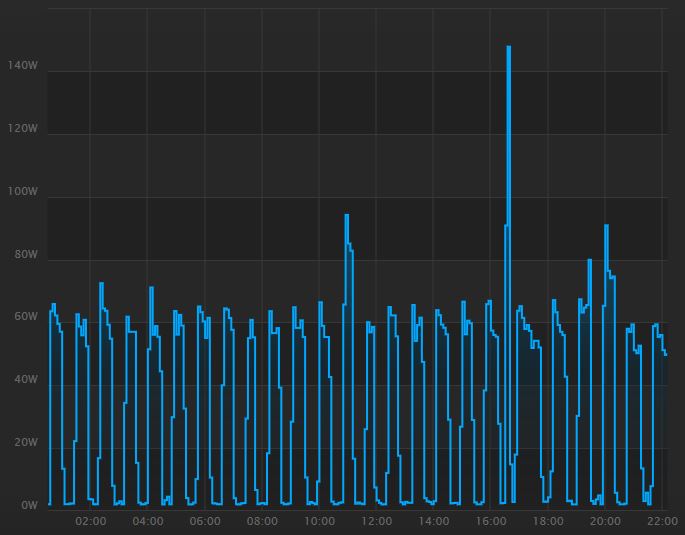Screen dimensions: 685x535
Task: Click the 20:00 time axis label
Action: tap(605, 521)
